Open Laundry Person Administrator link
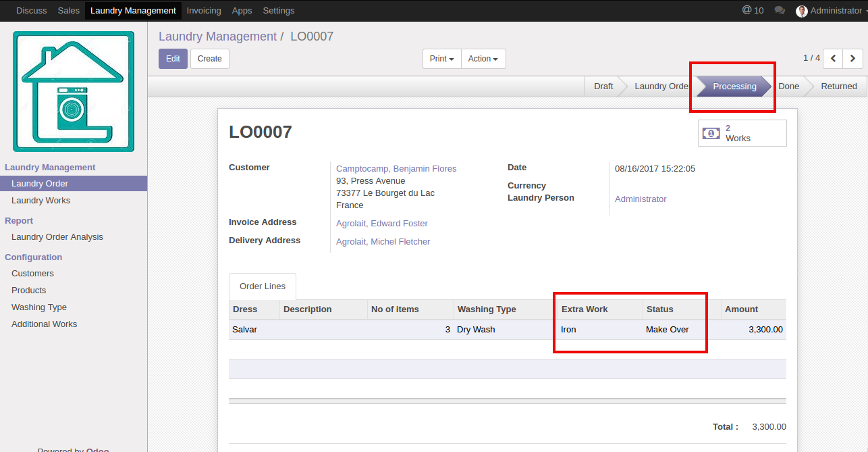This screenshot has height=452, width=868. tap(641, 199)
